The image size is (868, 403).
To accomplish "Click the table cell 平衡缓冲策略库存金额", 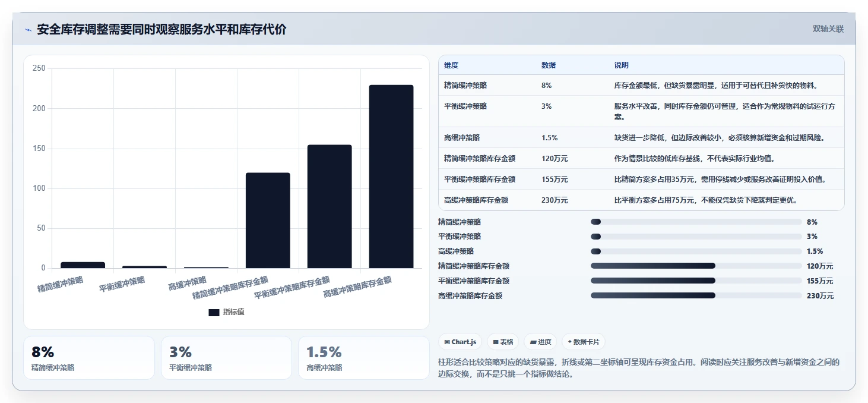I will 480,180.
